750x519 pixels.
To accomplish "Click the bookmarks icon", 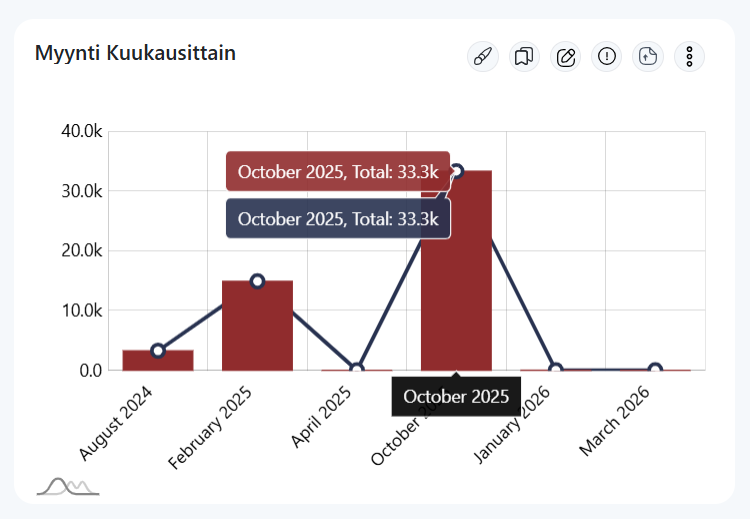I will pos(524,57).
